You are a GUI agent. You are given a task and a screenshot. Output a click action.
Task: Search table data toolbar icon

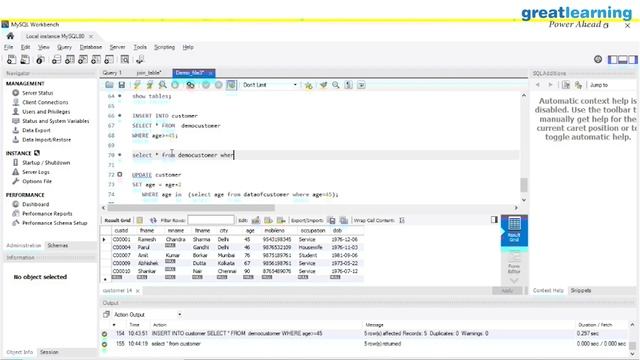coord(124,60)
